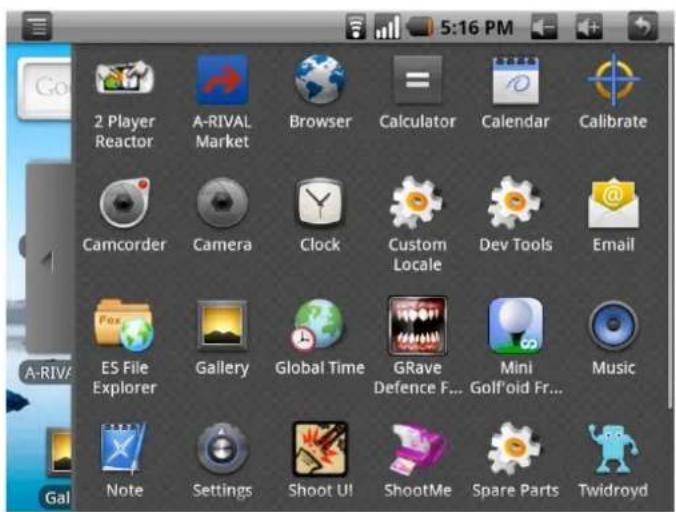Tap the battery indicator icon
676x512 pixels.
pos(419,27)
